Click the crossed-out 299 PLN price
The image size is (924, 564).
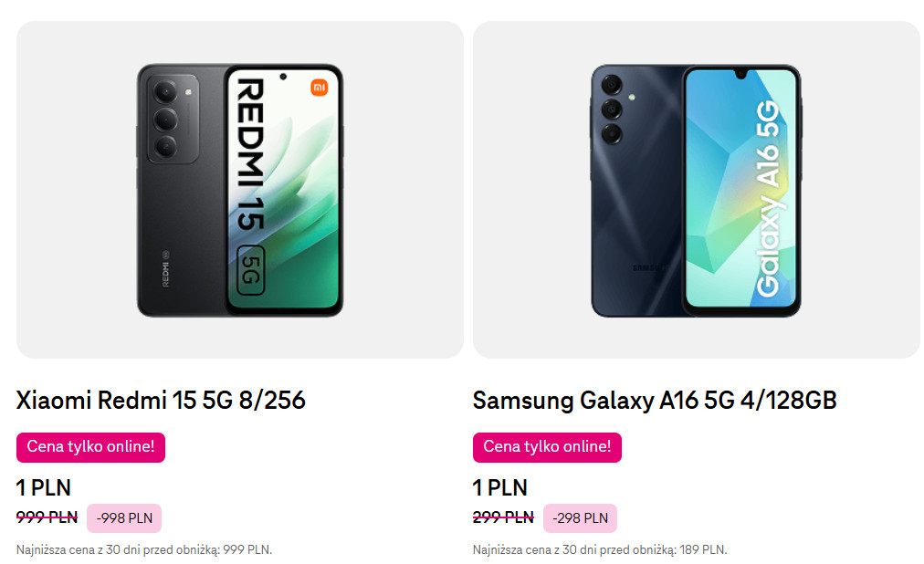503,517
